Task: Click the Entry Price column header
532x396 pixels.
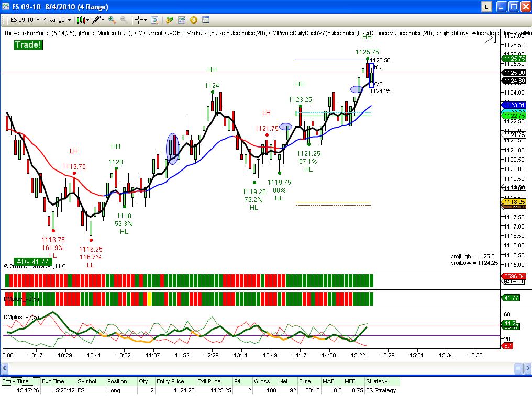Action: click(175, 381)
